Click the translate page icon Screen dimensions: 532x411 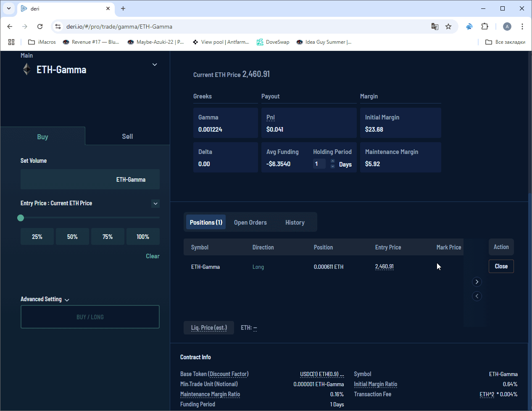click(x=435, y=27)
